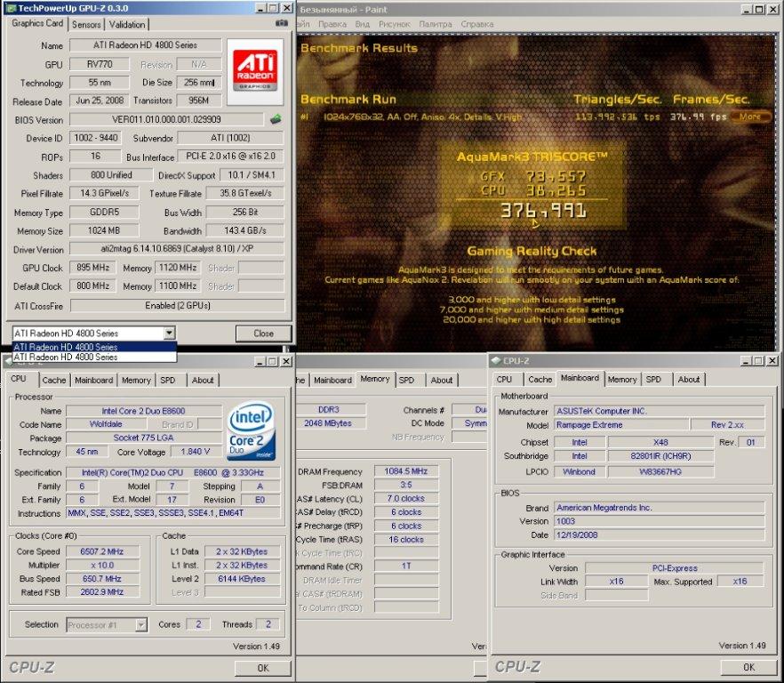Open SPD tab in middle CPU-Z window
Screen dimensions: 784x683
click(406, 380)
